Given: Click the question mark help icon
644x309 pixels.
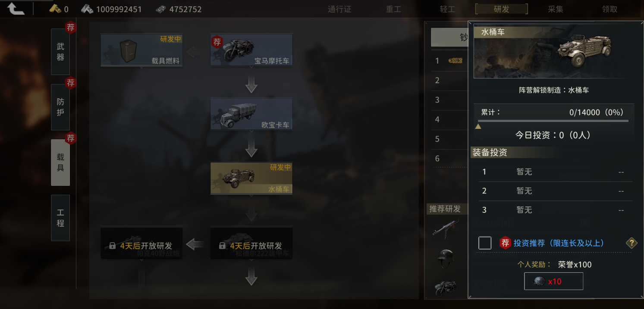Looking at the screenshot, I should pos(631,243).
